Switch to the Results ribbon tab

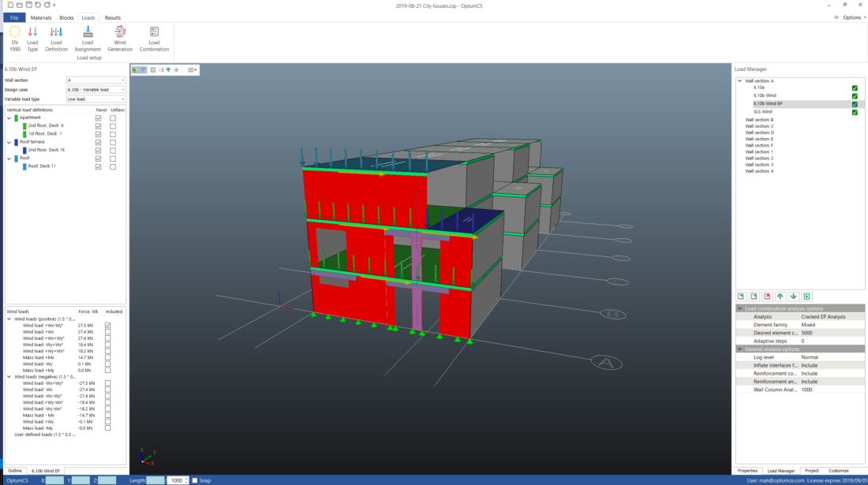pos(112,17)
